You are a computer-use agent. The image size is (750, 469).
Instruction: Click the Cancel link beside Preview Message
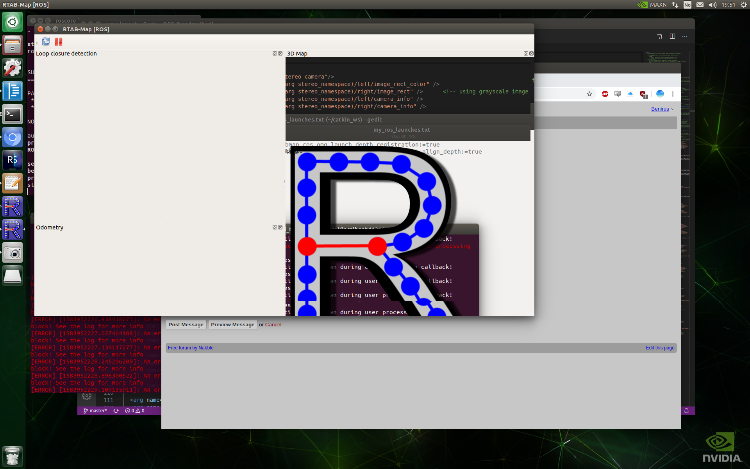point(273,324)
